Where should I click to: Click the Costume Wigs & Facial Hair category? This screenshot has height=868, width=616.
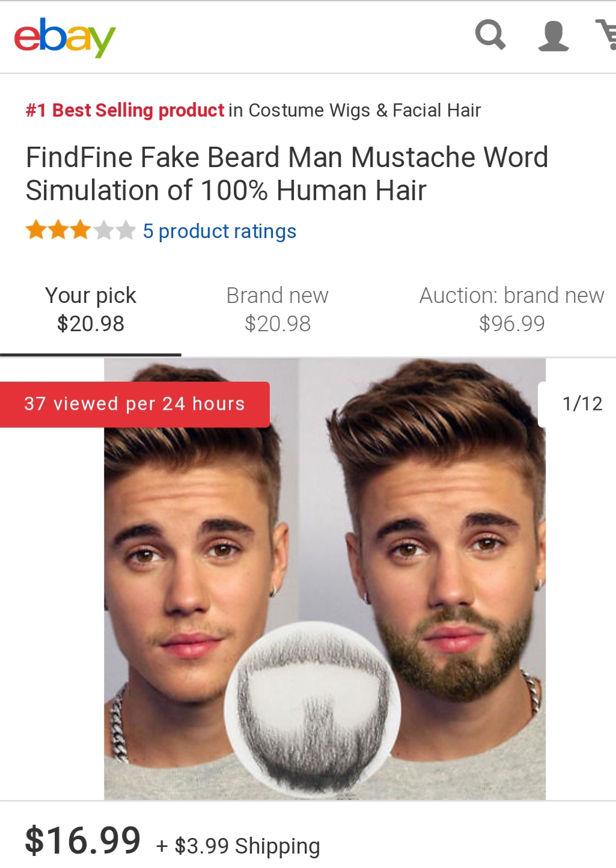point(364,111)
